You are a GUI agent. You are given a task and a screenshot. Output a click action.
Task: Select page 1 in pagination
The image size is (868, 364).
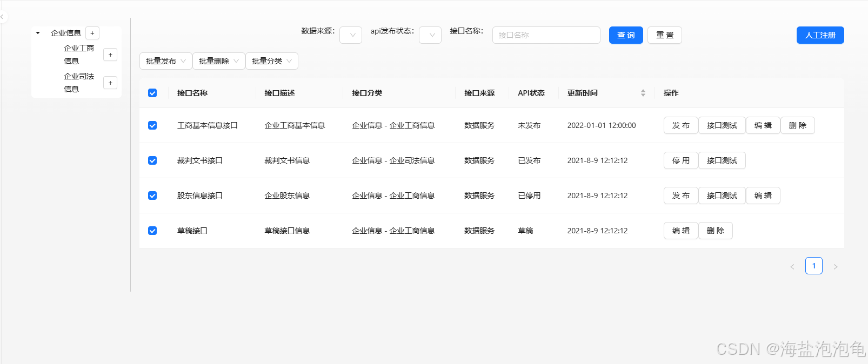pyautogui.click(x=814, y=266)
